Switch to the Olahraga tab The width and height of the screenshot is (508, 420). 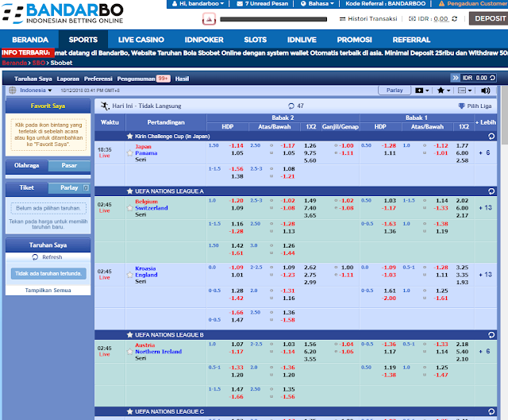pyautogui.click(x=26, y=166)
